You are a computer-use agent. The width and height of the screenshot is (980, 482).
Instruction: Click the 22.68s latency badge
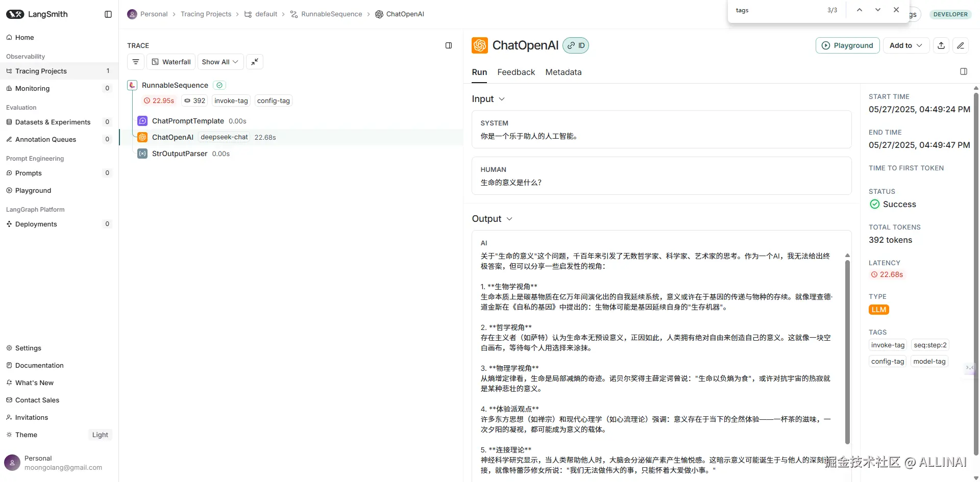click(887, 274)
